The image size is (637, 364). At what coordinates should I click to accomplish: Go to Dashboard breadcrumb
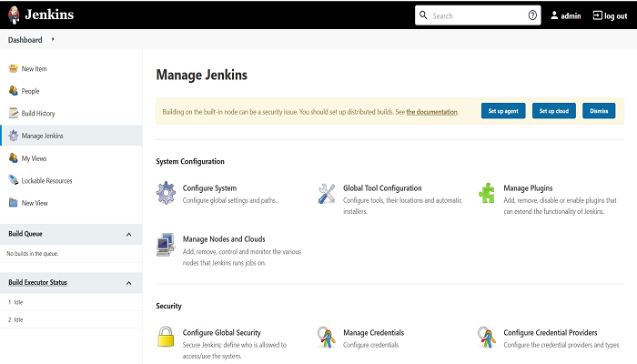(x=25, y=40)
